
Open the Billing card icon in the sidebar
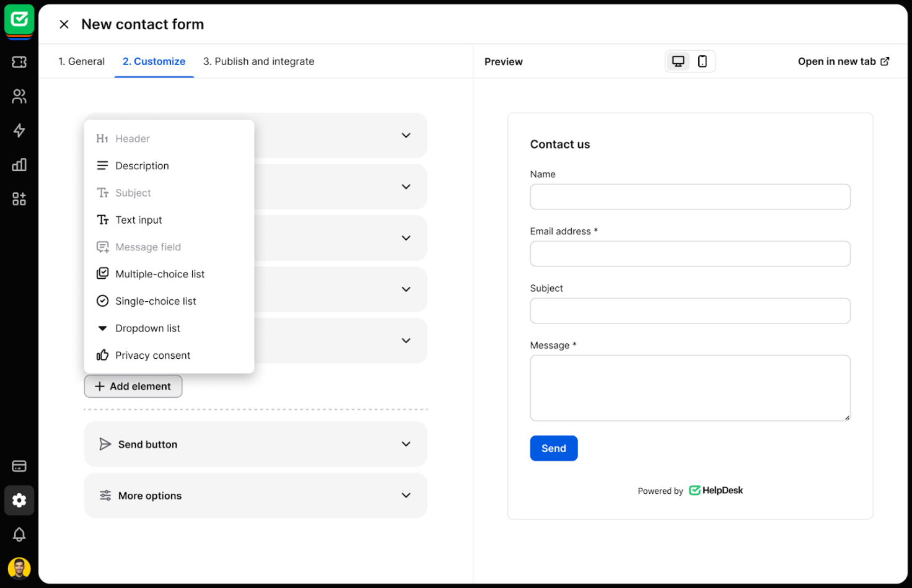19,466
